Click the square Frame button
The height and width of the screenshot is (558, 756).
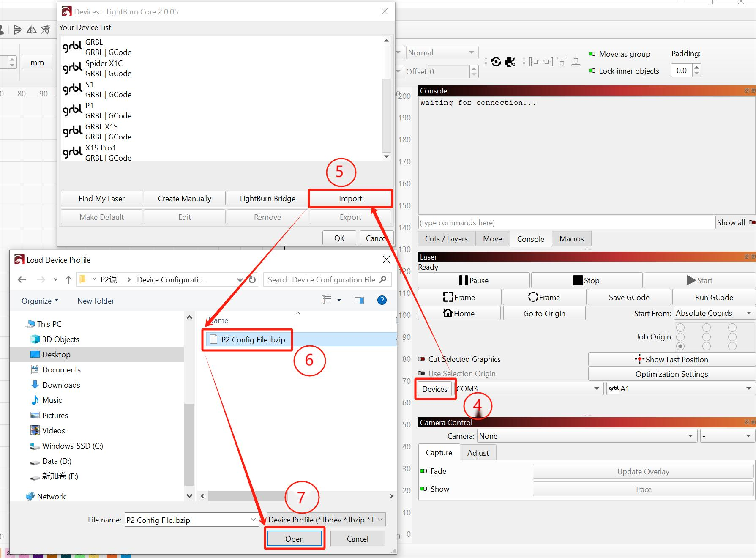(459, 297)
